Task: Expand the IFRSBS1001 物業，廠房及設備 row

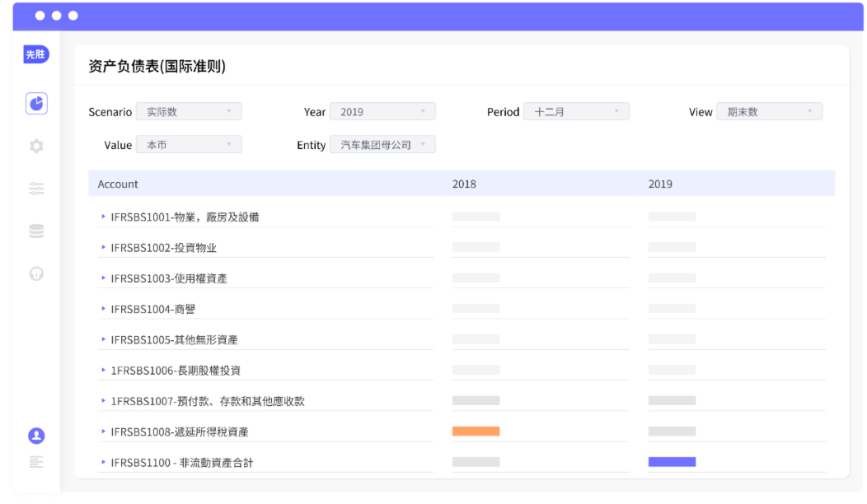Action: [x=103, y=217]
